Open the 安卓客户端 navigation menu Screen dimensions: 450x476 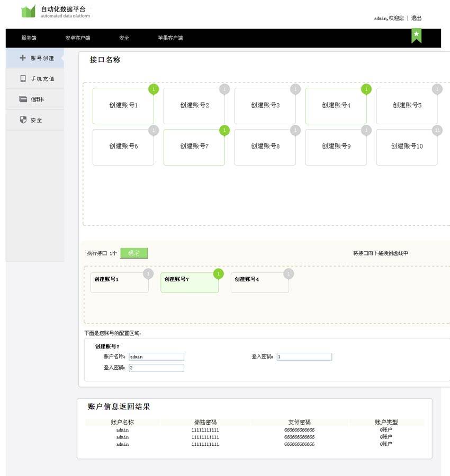click(x=77, y=38)
